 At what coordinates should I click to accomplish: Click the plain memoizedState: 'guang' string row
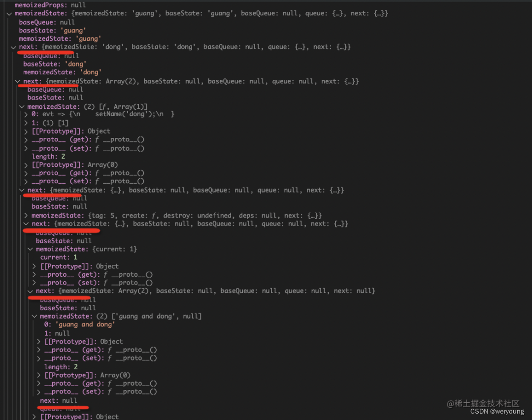[60, 39]
